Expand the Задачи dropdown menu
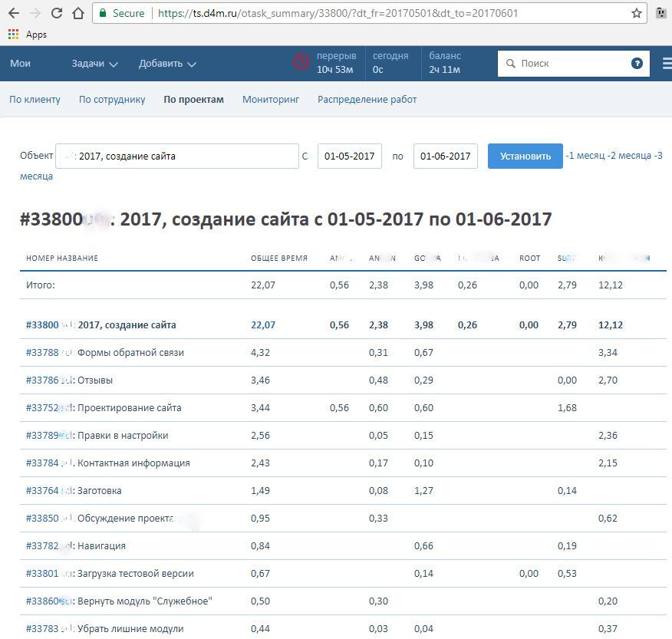 pos(94,64)
